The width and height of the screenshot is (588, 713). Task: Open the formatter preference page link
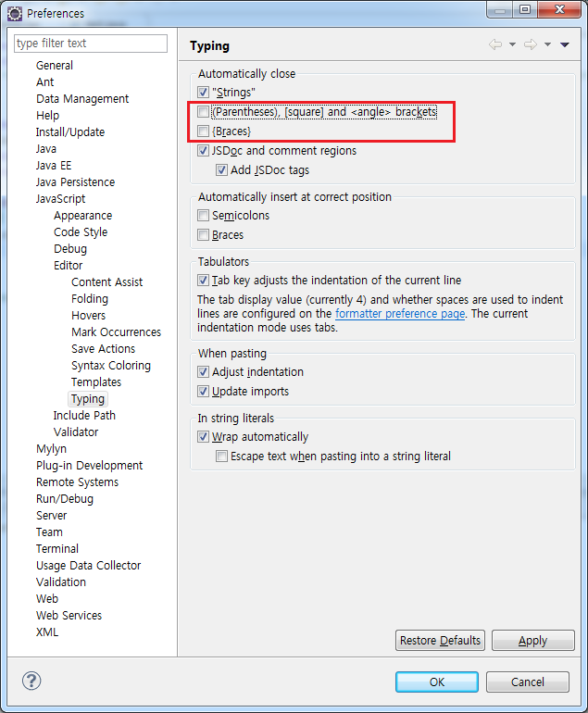400,314
